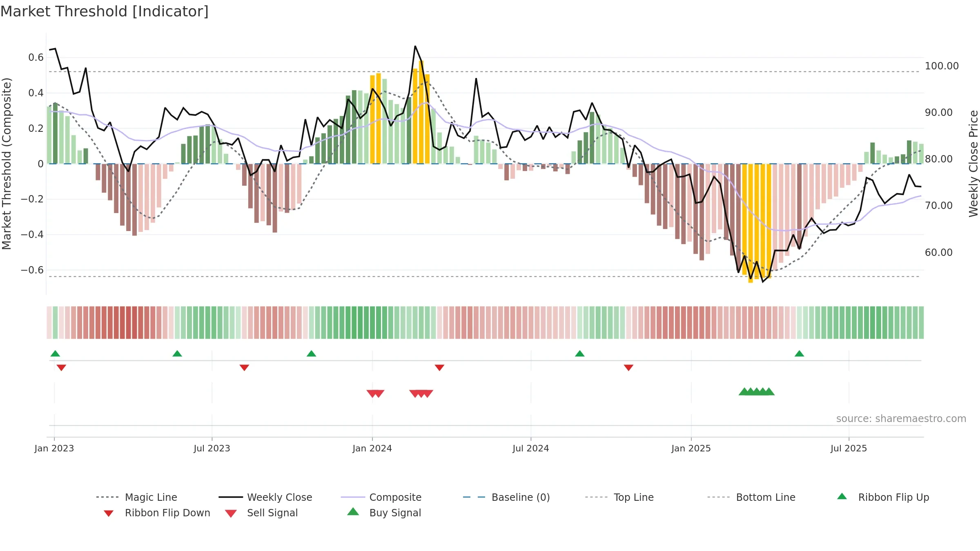Click the 90.00 price axis label
Screen dimensions: 980x551
click(x=939, y=113)
